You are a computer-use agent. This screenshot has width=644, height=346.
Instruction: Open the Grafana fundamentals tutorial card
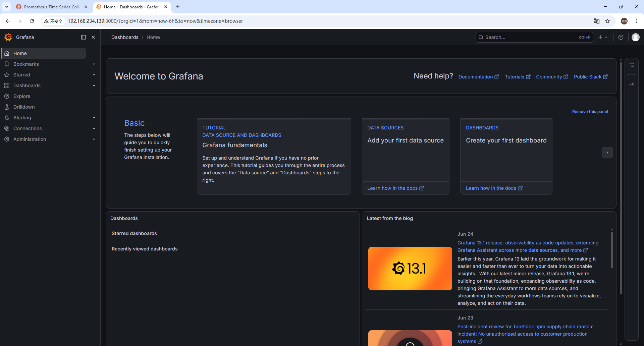point(274,157)
